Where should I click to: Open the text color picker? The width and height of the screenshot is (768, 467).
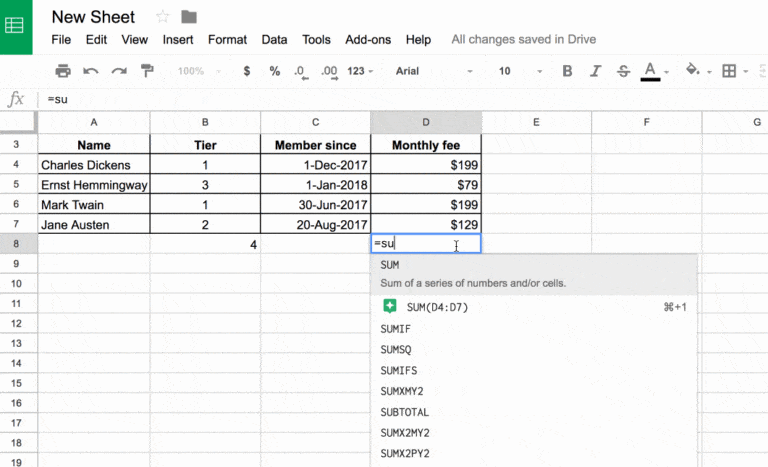pyautogui.click(x=652, y=71)
